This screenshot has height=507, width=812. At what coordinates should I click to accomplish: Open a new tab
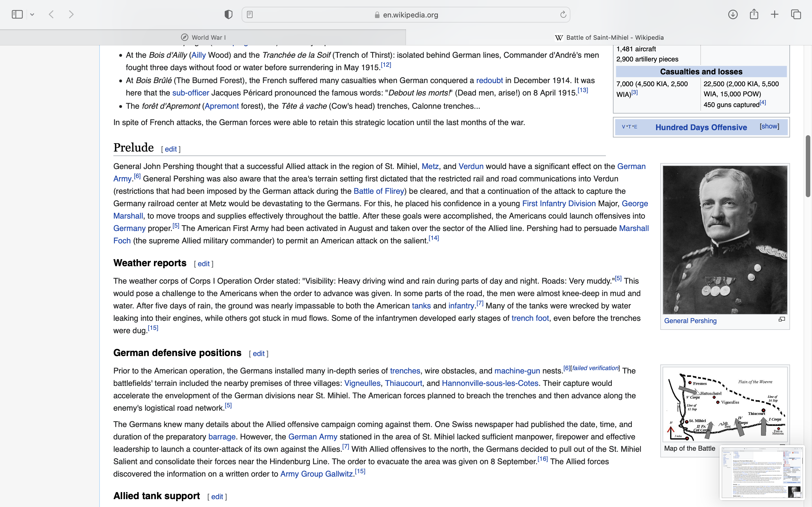click(775, 14)
